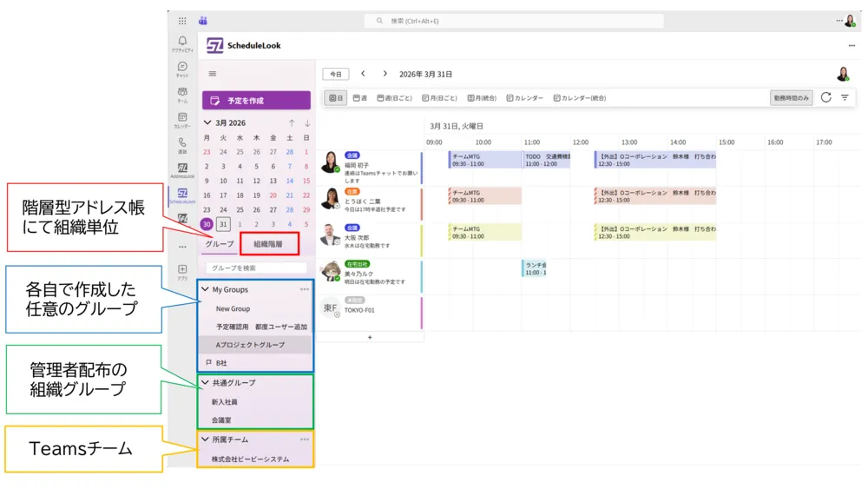Switch to カレンダー(統合) view
This screenshot has width=868, height=489.
coord(580,98)
